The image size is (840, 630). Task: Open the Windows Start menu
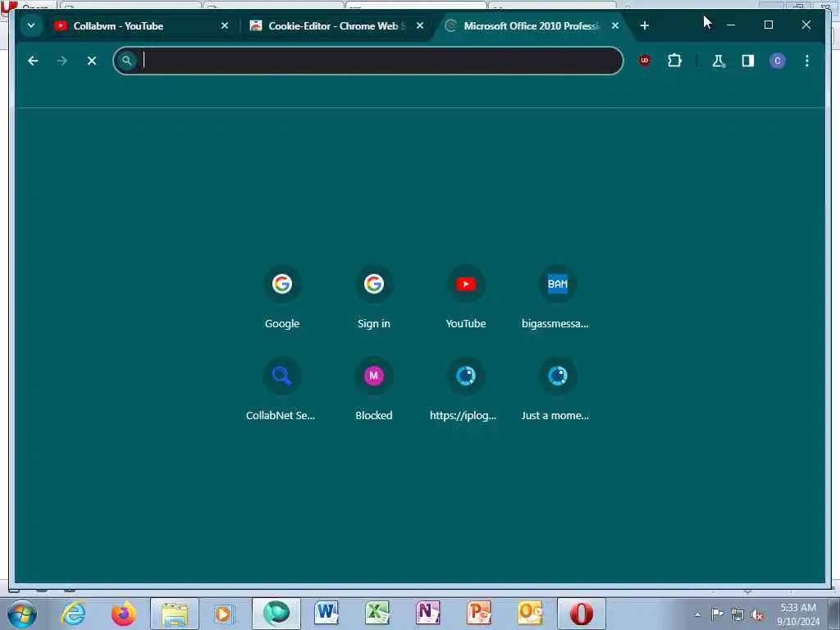click(x=22, y=614)
